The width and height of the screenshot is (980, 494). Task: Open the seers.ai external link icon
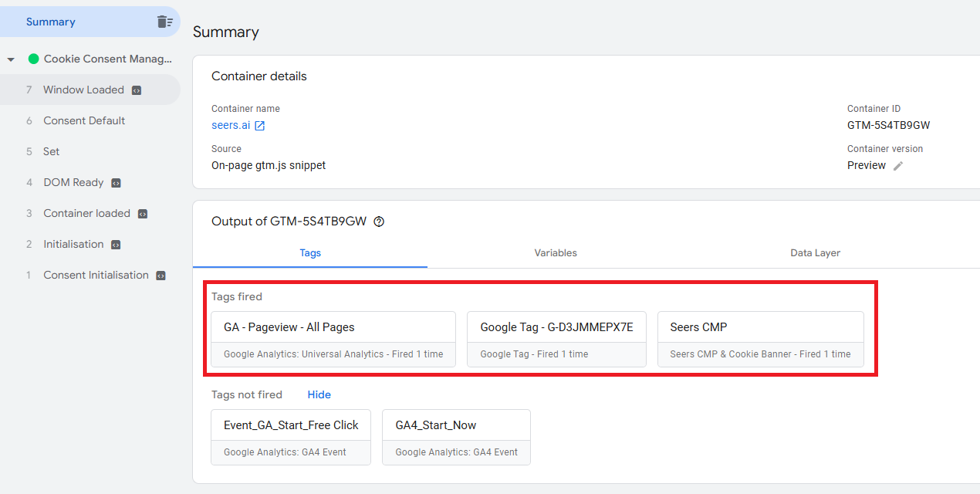[260, 126]
